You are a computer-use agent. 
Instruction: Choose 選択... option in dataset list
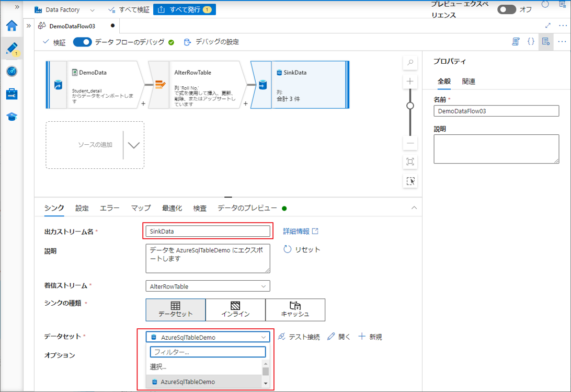(x=204, y=367)
